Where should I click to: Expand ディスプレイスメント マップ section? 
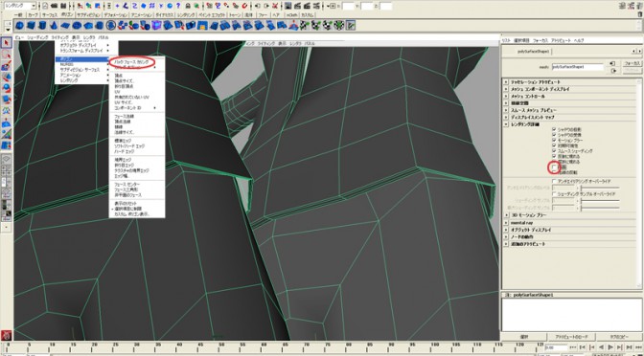(506, 118)
